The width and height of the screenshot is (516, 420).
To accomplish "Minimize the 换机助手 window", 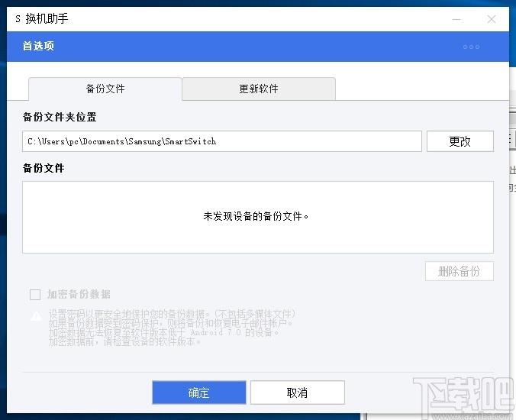I will click(x=456, y=19).
